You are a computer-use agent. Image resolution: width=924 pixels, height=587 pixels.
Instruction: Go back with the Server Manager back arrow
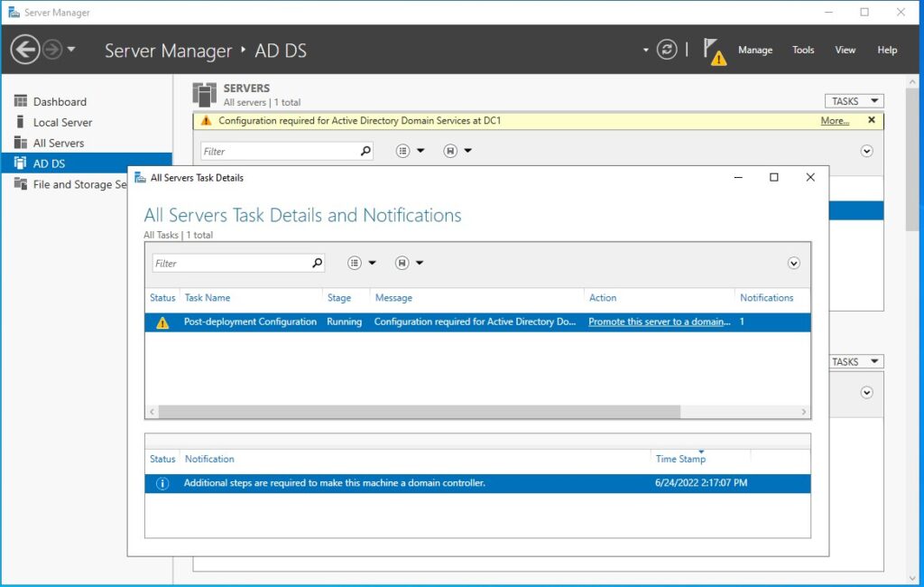click(25, 49)
